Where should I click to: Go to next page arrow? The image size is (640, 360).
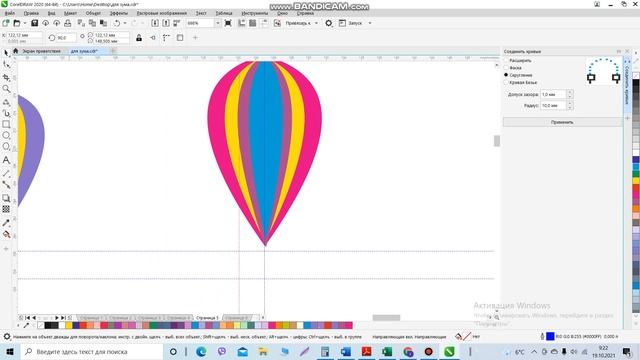[x=57, y=318]
